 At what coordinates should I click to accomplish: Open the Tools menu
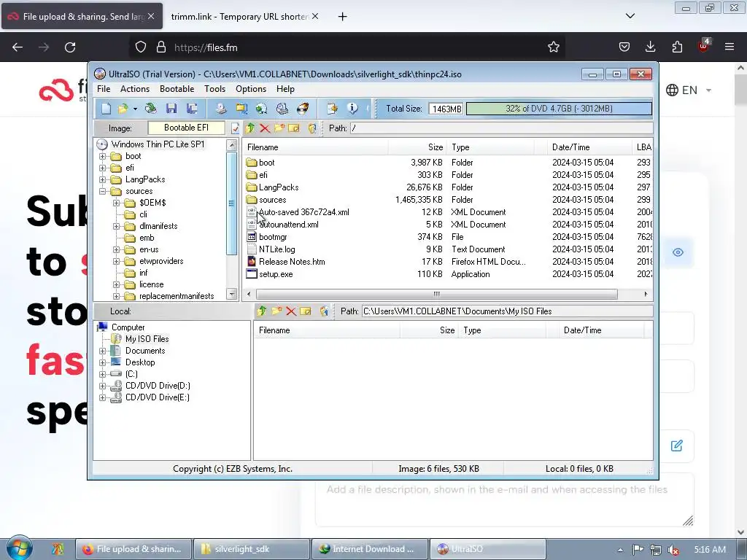pos(215,89)
